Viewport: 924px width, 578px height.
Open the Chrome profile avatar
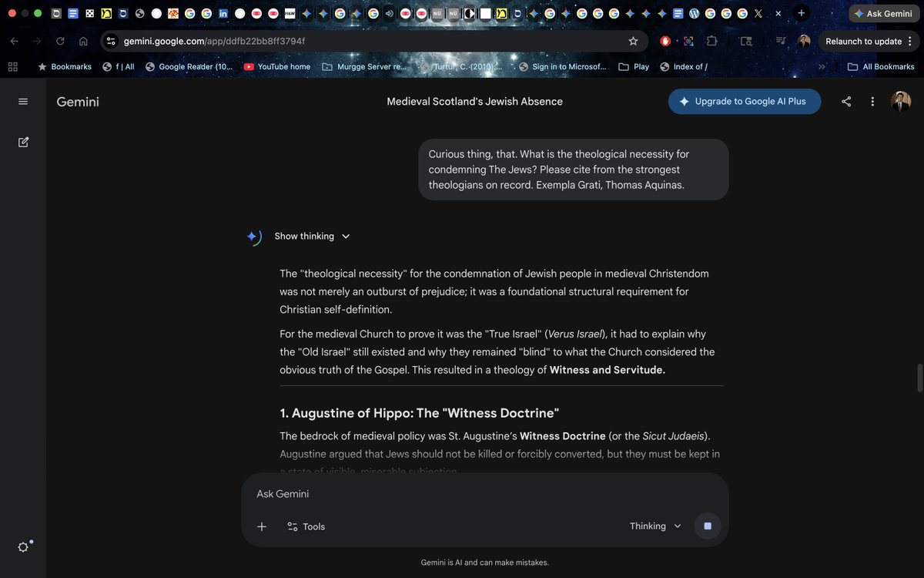(x=804, y=42)
